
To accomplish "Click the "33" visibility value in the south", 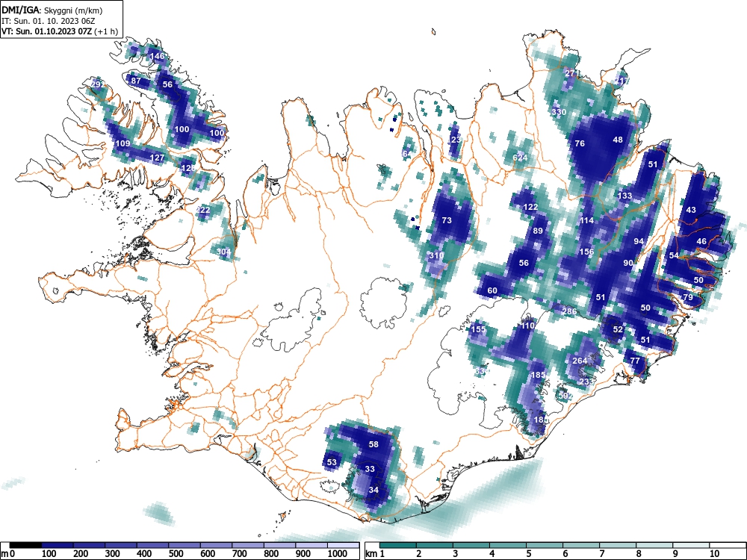I will click(x=371, y=469).
